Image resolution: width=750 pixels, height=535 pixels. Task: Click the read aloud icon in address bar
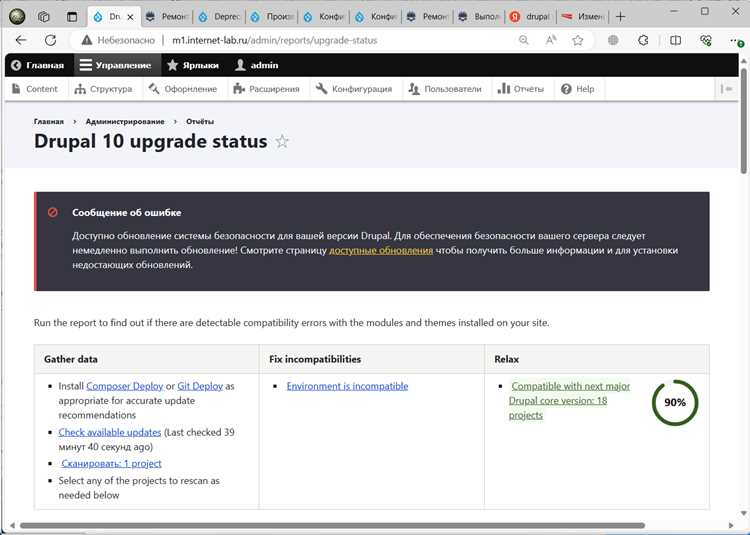tap(551, 40)
